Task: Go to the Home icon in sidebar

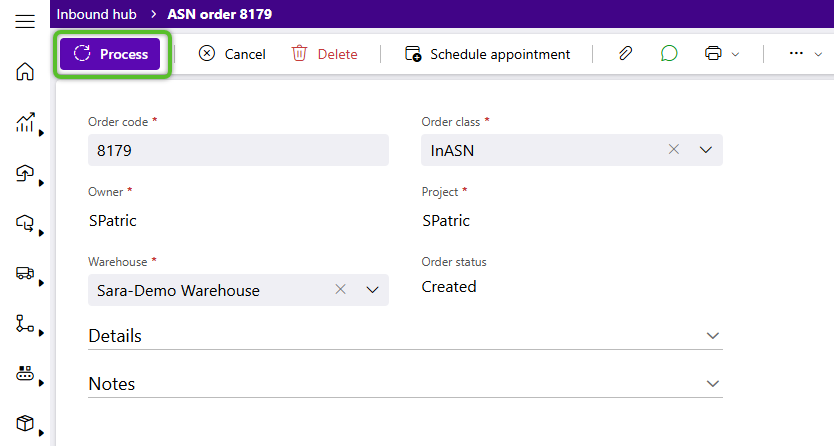Action: click(x=24, y=71)
